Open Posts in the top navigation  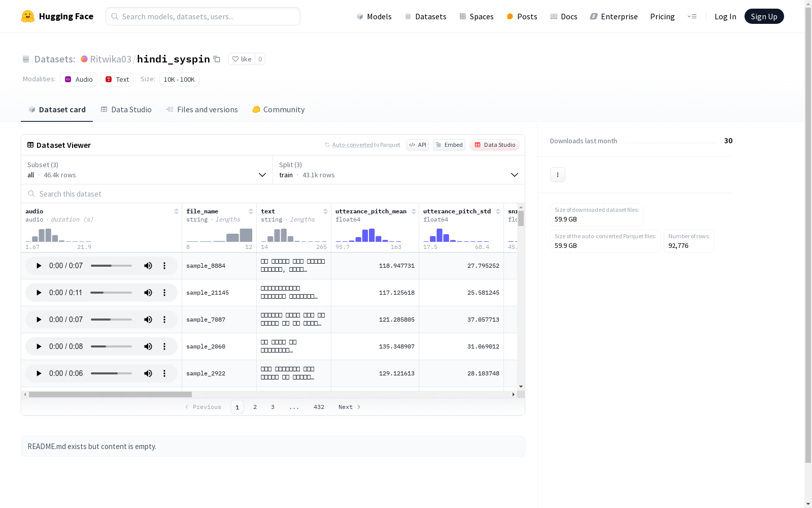[522, 16]
